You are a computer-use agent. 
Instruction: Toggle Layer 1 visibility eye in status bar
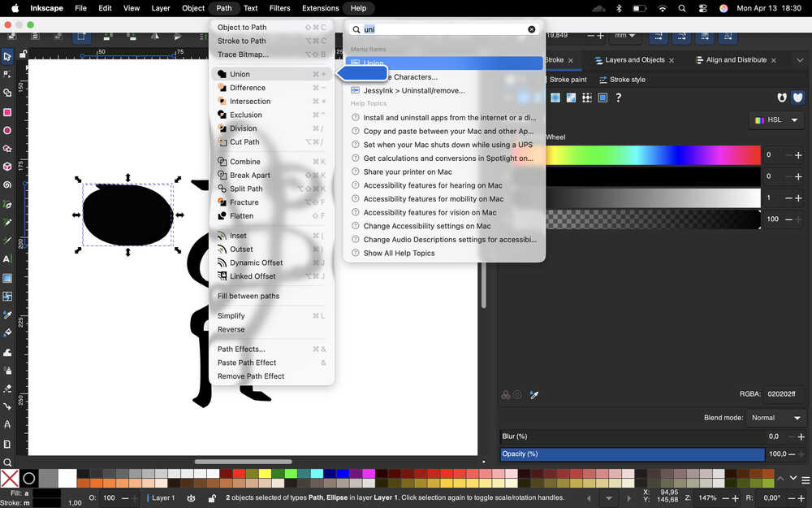pos(191,498)
